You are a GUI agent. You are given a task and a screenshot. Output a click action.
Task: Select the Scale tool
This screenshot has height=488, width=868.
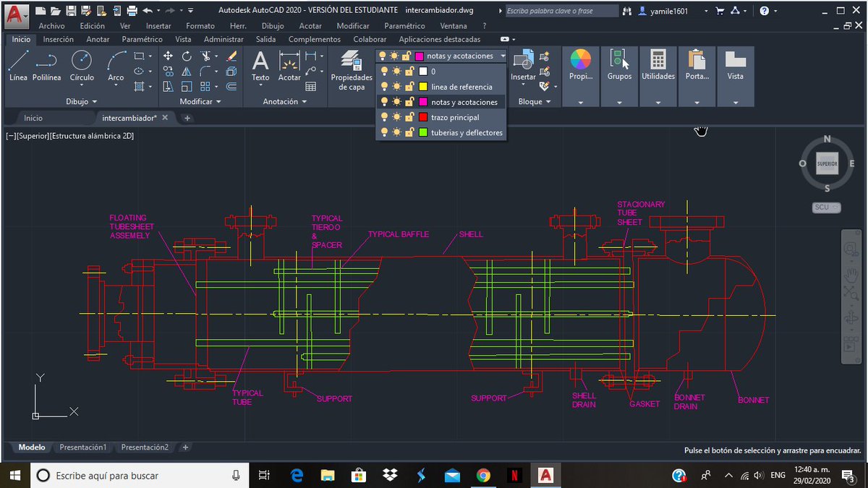pos(187,86)
